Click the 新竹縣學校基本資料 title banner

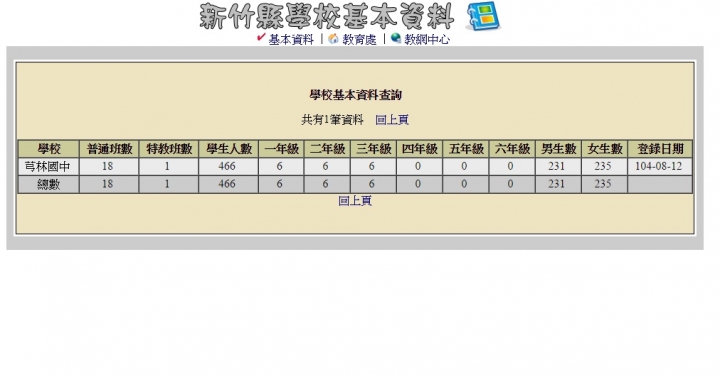point(327,17)
